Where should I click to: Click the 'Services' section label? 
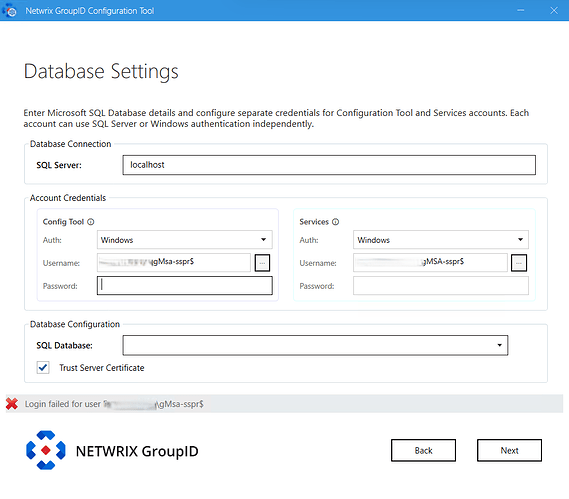pos(314,222)
